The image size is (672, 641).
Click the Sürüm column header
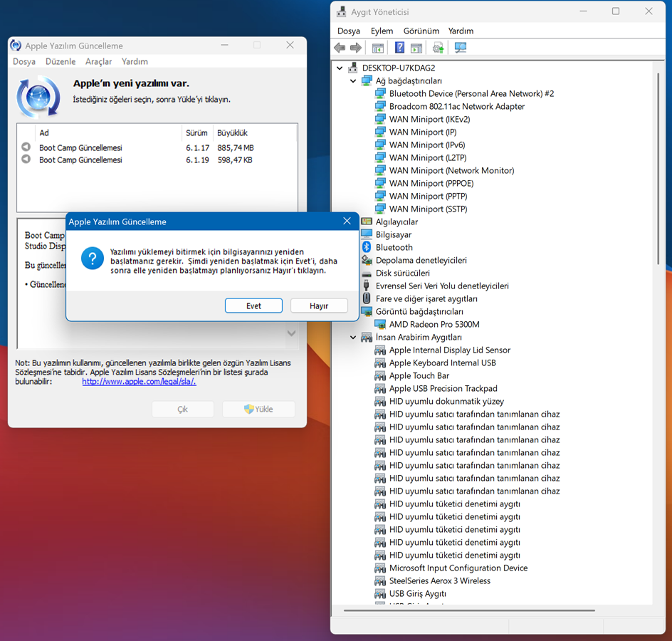point(196,133)
